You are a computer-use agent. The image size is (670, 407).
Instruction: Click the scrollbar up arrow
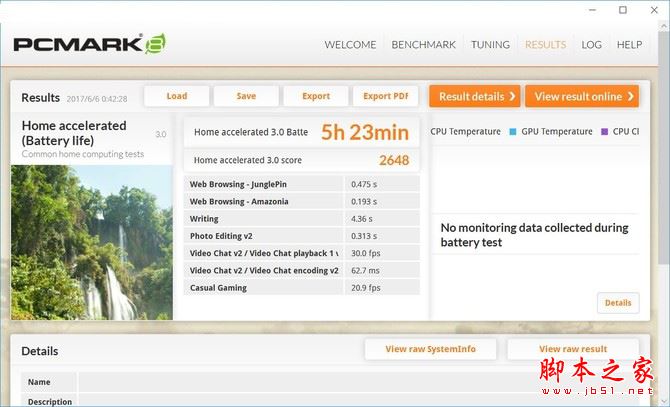[664, 26]
